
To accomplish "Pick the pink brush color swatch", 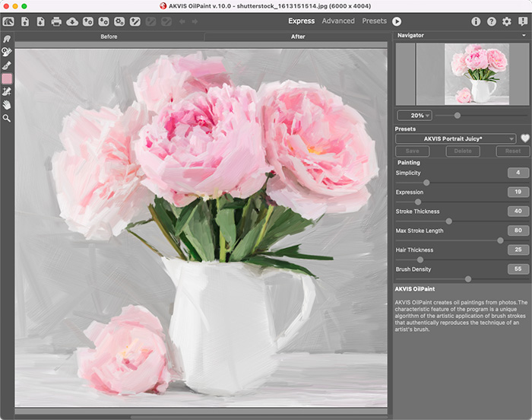I will pos(7,78).
